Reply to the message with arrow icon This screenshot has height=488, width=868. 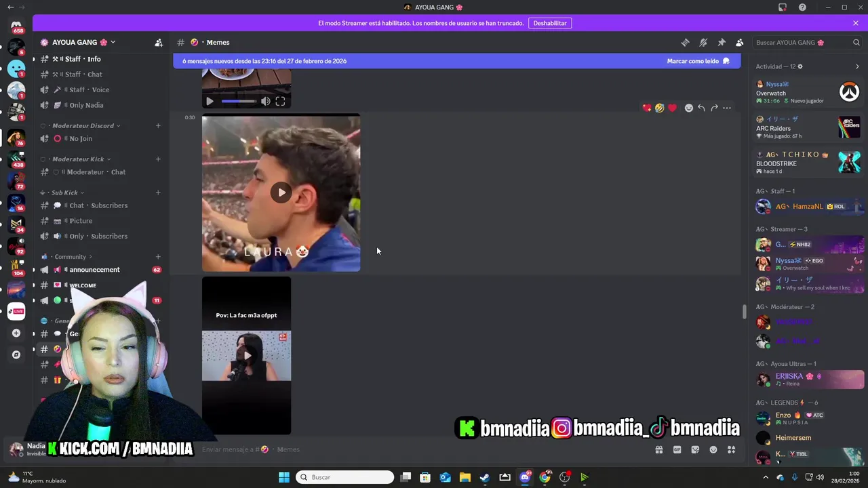pyautogui.click(x=701, y=108)
